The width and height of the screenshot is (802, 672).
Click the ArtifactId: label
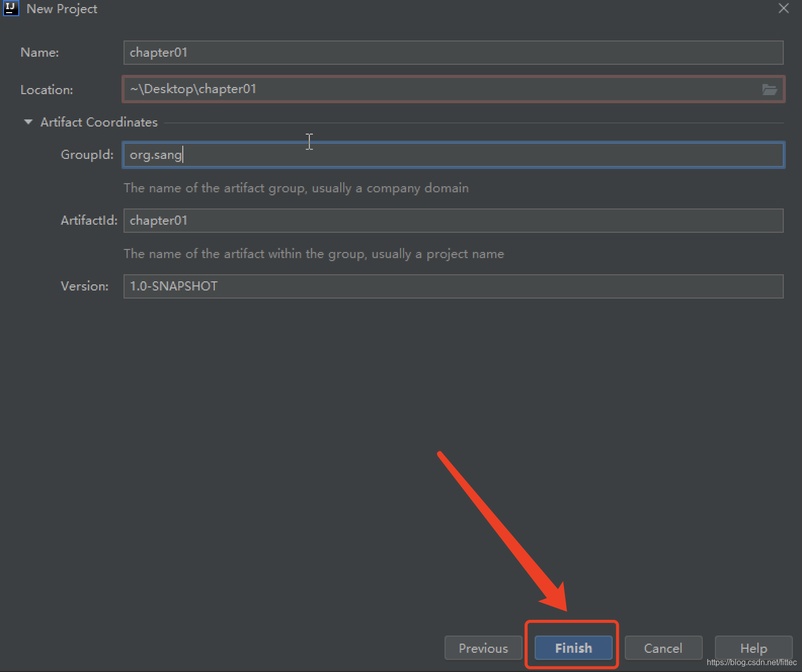pyautogui.click(x=89, y=221)
